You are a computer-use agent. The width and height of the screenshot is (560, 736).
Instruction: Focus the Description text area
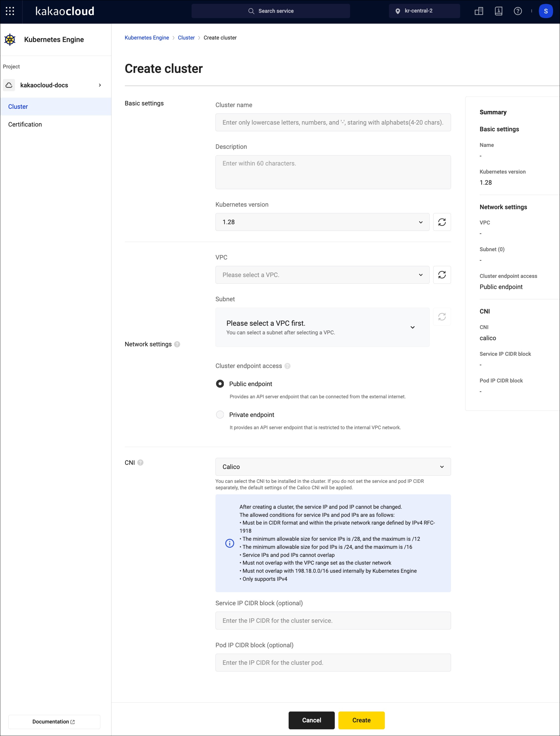click(333, 172)
